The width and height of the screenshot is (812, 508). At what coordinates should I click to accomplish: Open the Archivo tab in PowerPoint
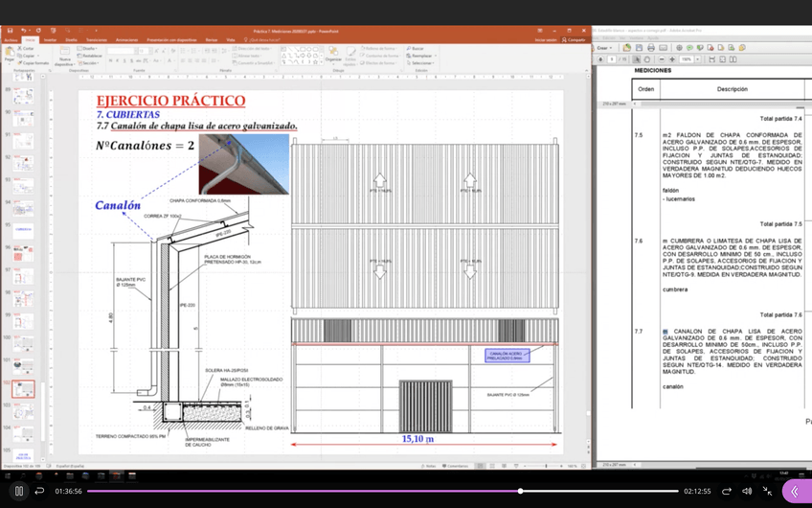pyautogui.click(x=11, y=40)
